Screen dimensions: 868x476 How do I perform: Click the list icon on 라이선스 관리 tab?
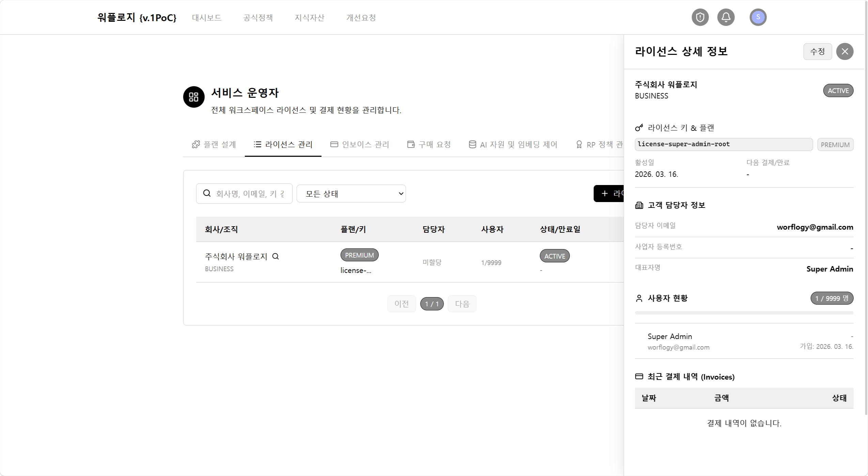coord(258,144)
